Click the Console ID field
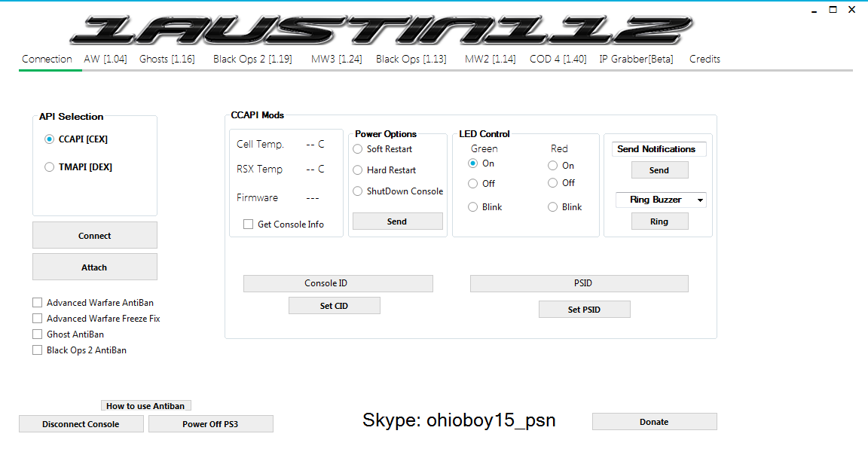Viewport: 868px width, 452px height. click(x=338, y=283)
